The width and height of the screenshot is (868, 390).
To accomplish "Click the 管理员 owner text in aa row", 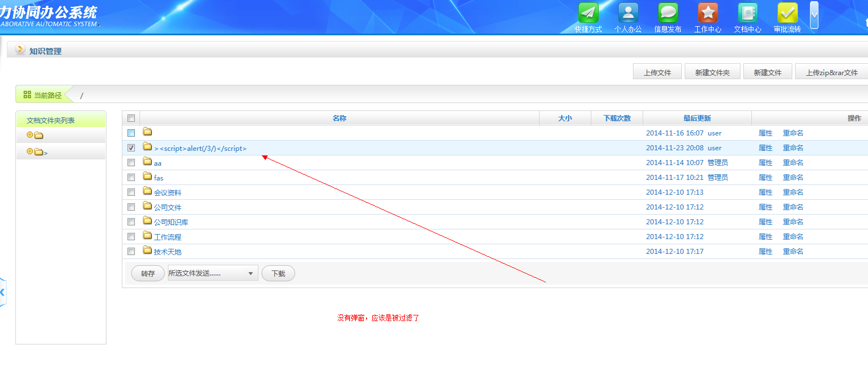I will pos(718,163).
